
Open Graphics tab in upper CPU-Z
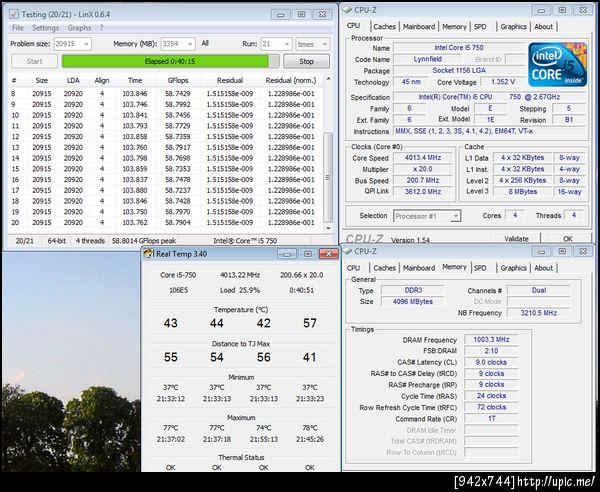coord(514,27)
